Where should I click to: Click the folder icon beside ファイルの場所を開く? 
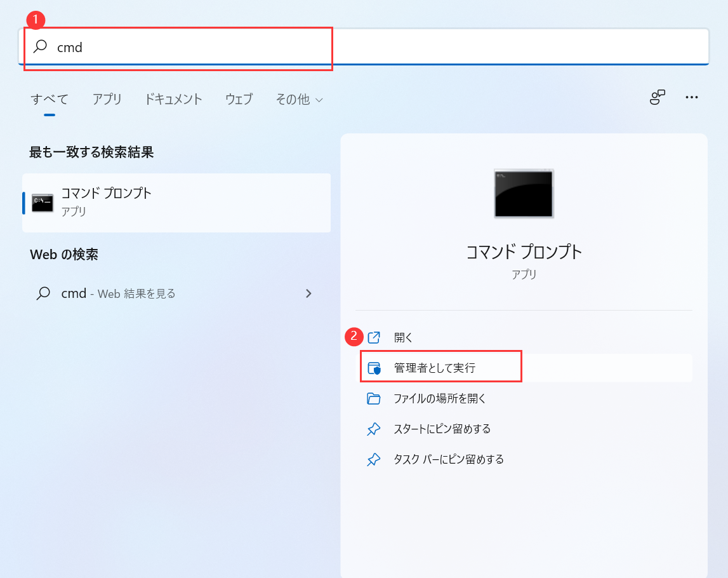click(x=374, y=398)
